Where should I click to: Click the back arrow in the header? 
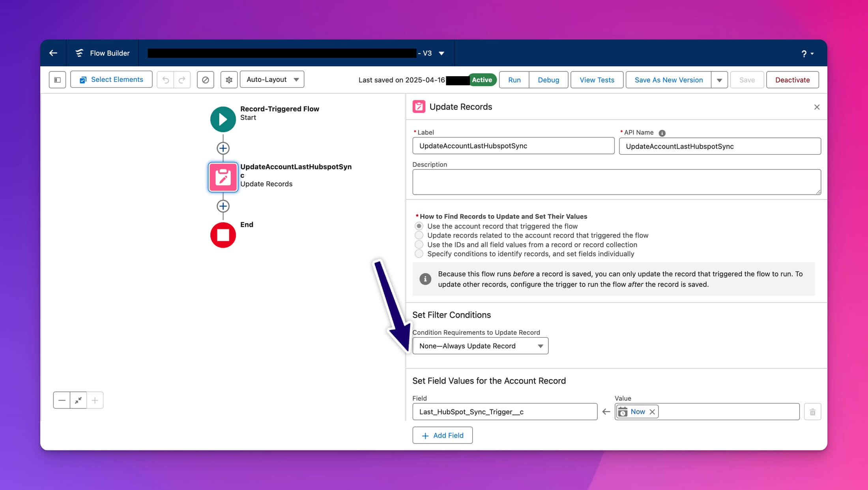coord(53,53)
